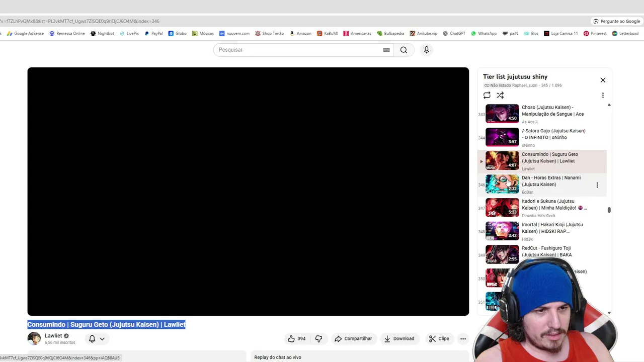Image resolution: width=644 pixels, height=362 pixels.
Task: Click the Clipe button
Action: [439, 339]
